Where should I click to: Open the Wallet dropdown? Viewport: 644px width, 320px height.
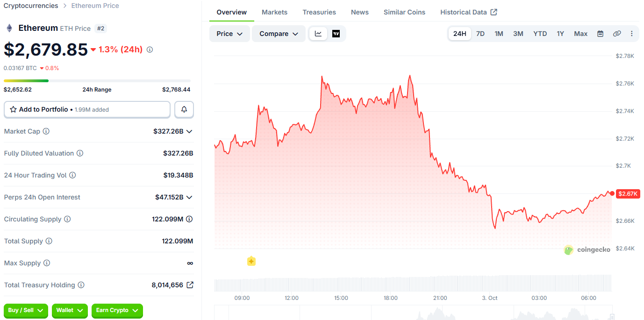(x=70, y=310)
